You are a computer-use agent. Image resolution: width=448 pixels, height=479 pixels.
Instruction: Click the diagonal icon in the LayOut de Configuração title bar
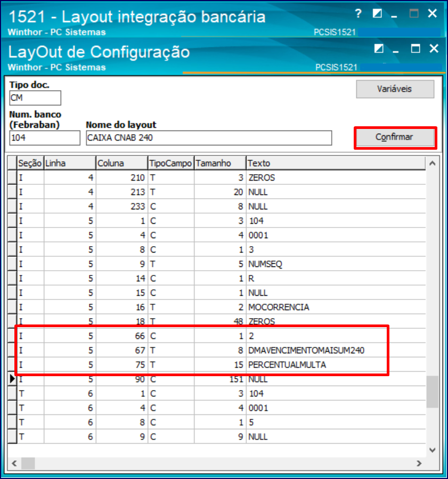[x=379, y=48]
